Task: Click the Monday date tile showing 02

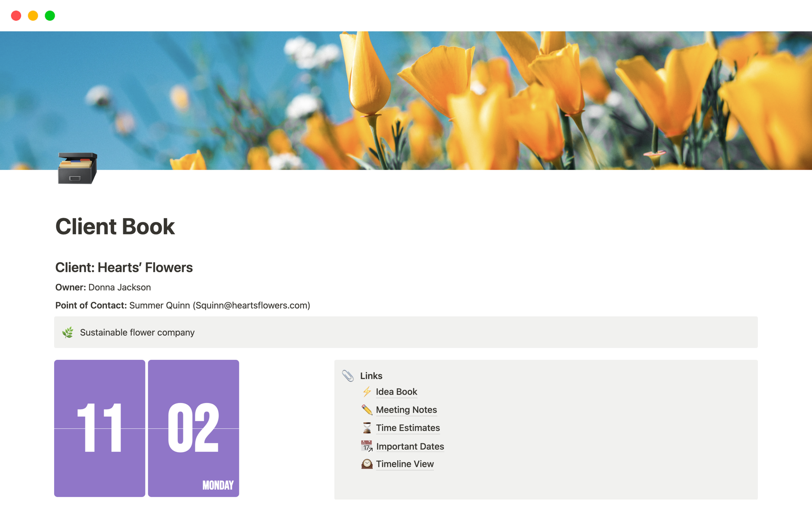Action: pos(193,428)
